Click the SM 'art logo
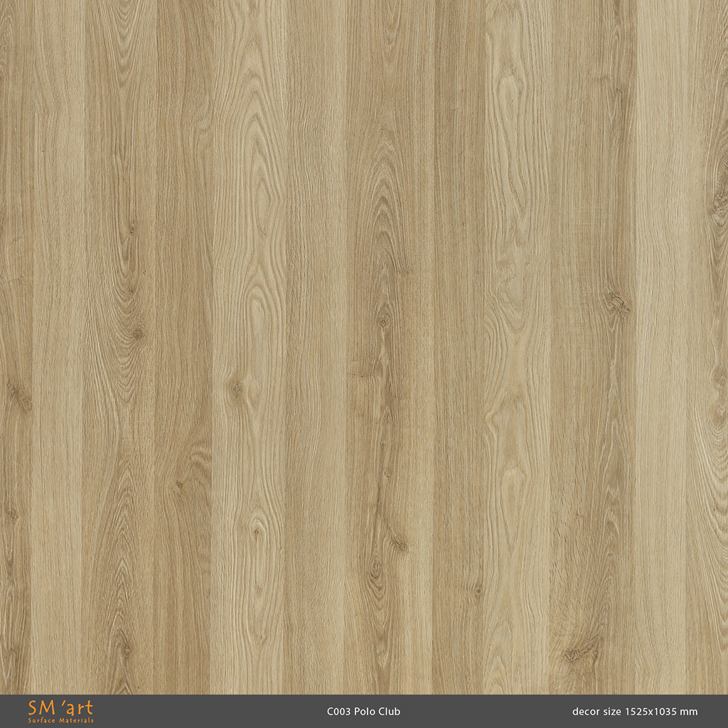 pyautogui.click(x=60, y=711)
